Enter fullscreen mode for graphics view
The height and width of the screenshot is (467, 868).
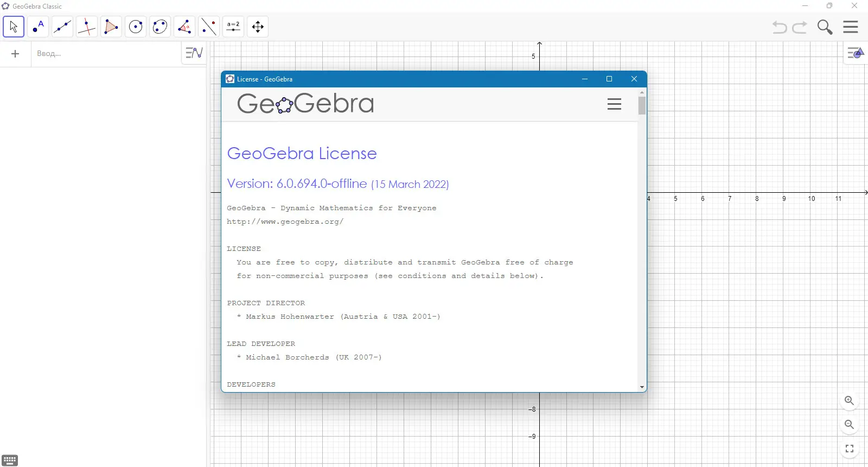click(x=850, y=449)
